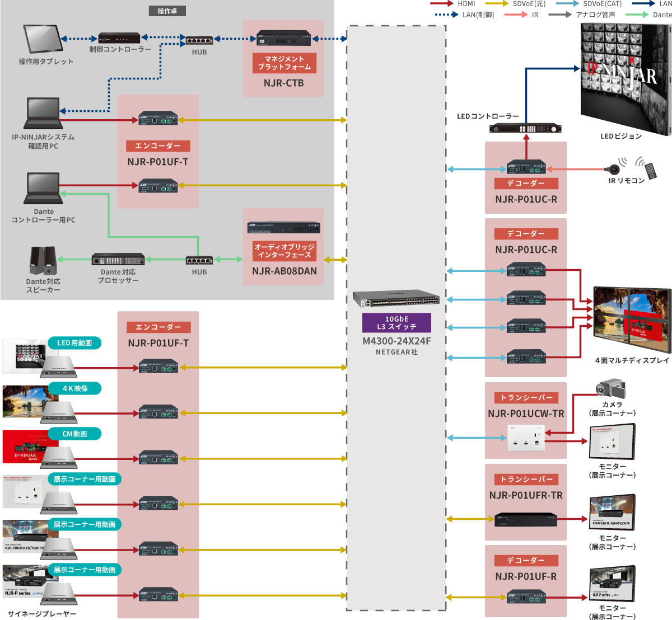This screenshot has height=620, width=672.
Task: Click the 操作卓 header label
Action: (167, 11)
